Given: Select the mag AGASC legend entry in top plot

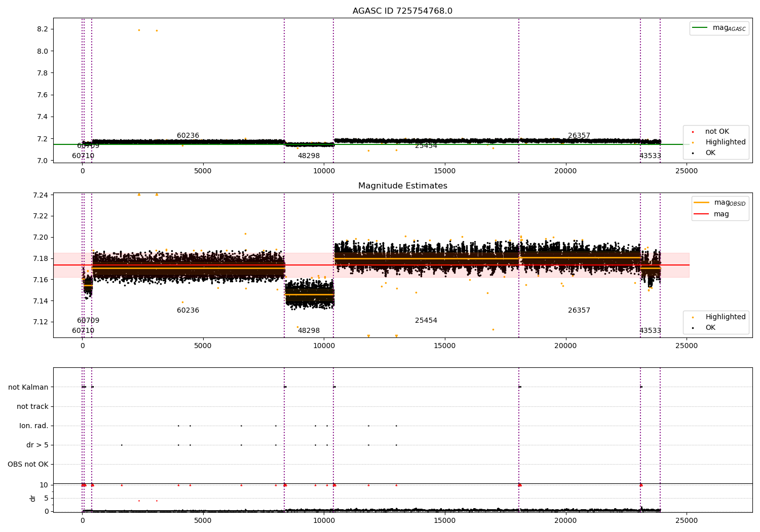Looking at the screenshot, I should [719, 28].
